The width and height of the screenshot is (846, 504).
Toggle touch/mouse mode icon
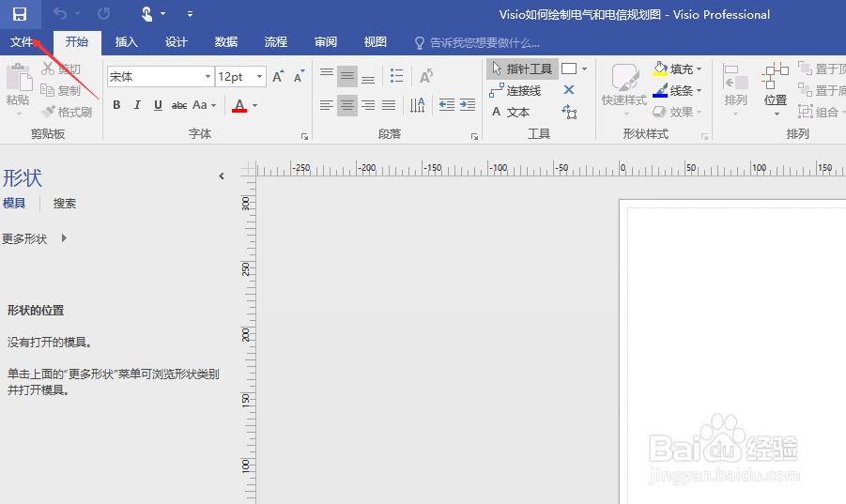point(146,14)
